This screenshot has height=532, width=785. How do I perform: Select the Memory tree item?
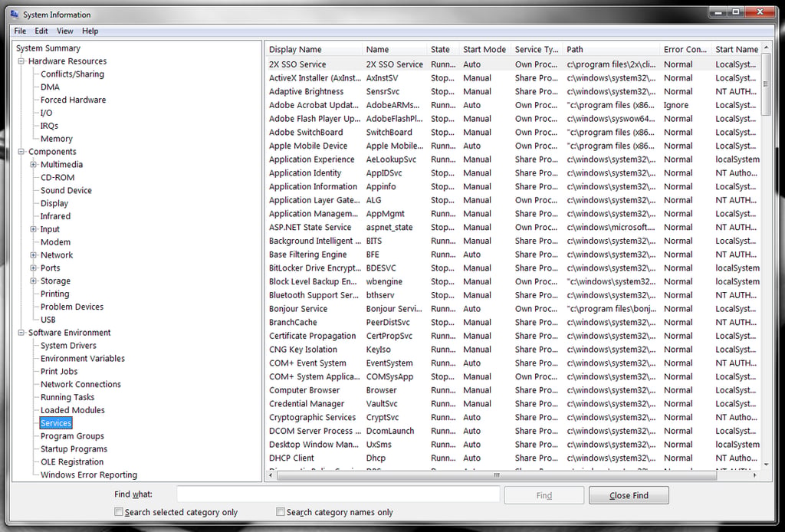(x=57, y=139)
